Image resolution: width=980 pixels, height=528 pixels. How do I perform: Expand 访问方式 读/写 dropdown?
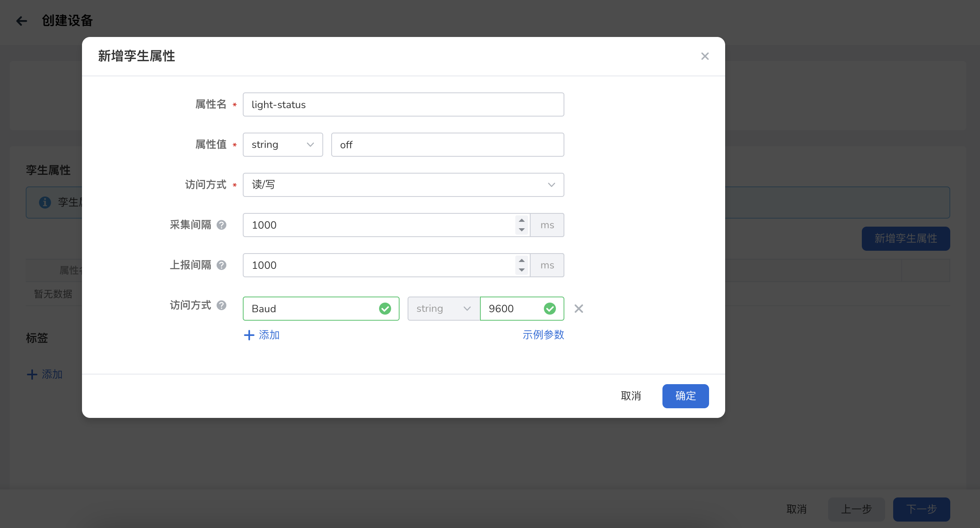pos(403,185)
